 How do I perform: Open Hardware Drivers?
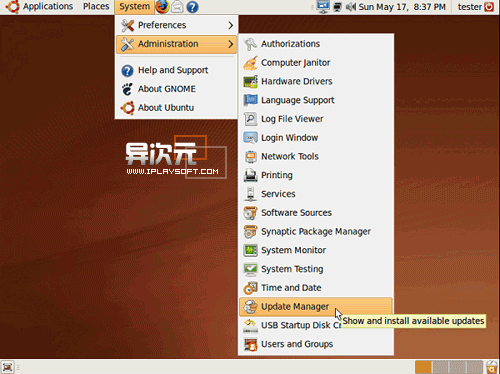[316, 81]
